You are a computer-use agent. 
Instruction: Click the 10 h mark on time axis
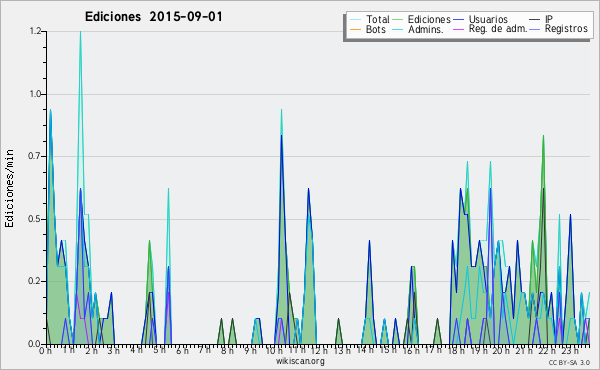(x=274, y=350)
